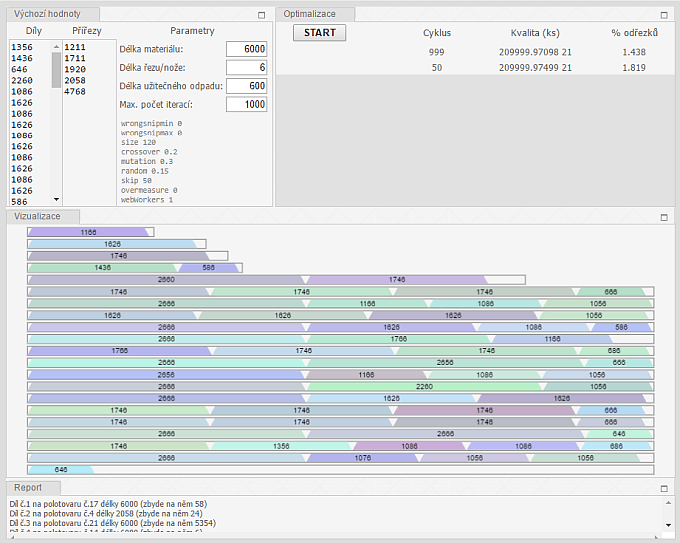Click the webWorkers 1 parameter line
This screenshot has width=680, height=543.
coord(147,200)
